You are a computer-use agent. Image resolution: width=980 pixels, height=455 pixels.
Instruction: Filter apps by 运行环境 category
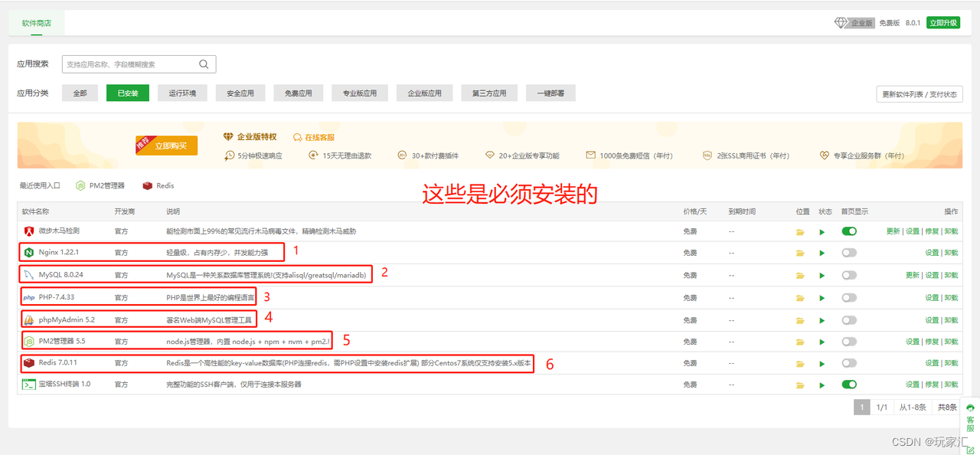pyautogui.click(x=182, y=93)
